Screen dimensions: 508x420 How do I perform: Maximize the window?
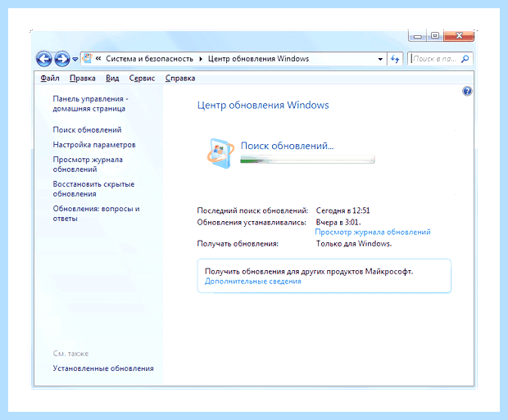pyautogui.click(x=435, y=36)
